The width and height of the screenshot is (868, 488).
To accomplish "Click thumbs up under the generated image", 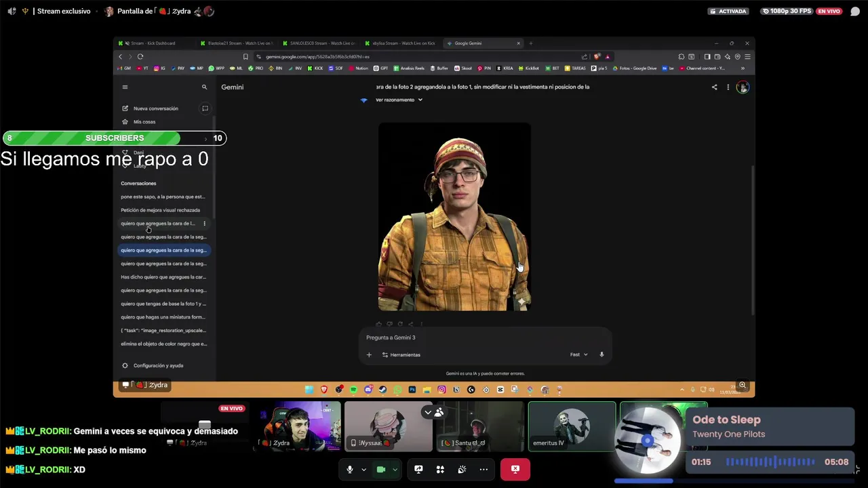I will click(378, 324).
